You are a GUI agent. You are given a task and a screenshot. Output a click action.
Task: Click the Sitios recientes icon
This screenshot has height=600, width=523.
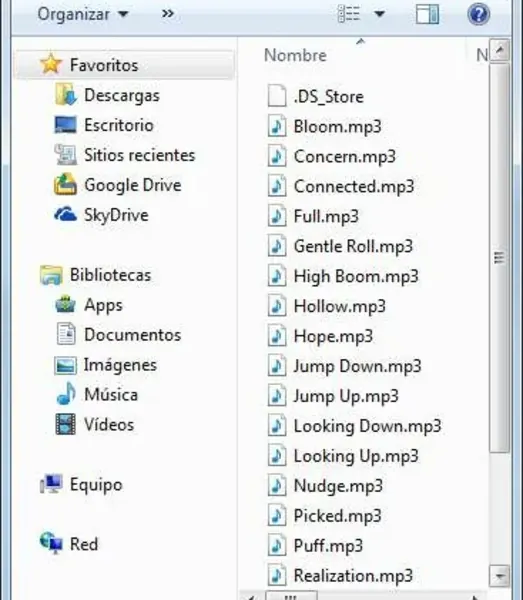[x=66, y=155]
